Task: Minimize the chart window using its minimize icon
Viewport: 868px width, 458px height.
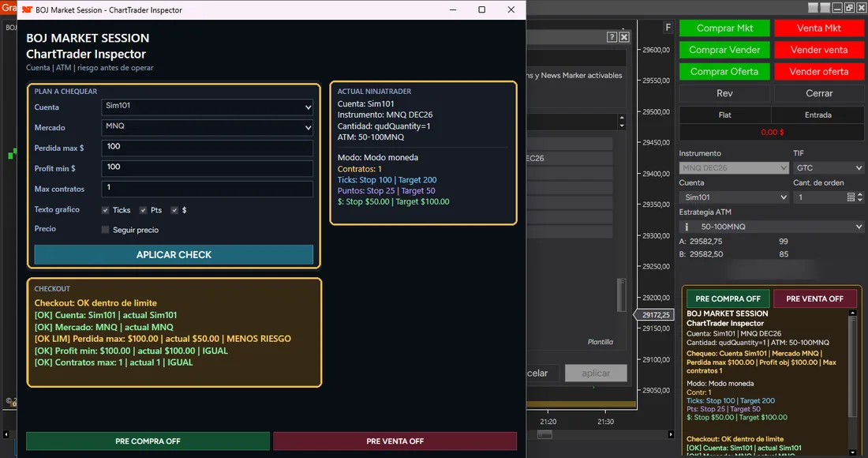Action: 837,8
